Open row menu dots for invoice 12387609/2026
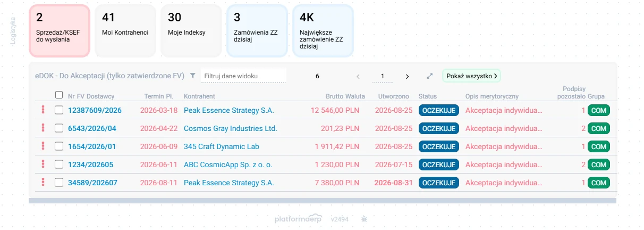Viewport: 644px width, 230px height. 42,110
